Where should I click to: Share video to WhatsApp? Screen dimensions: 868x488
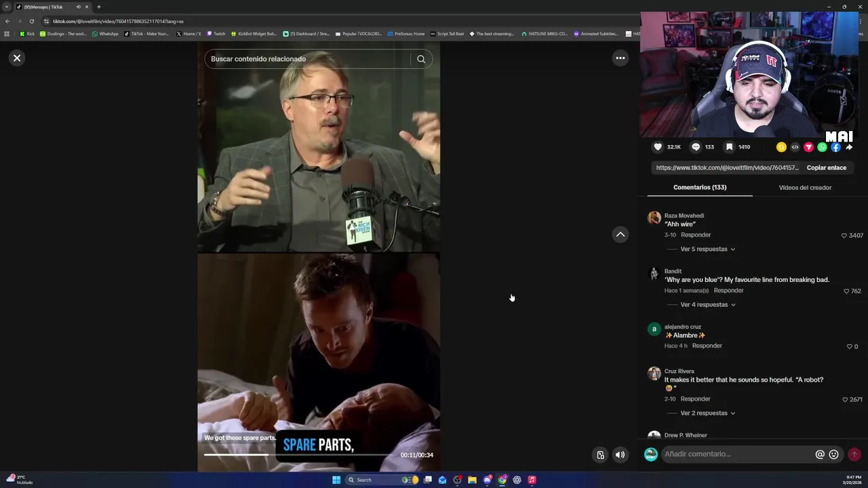tap(822, 147)
